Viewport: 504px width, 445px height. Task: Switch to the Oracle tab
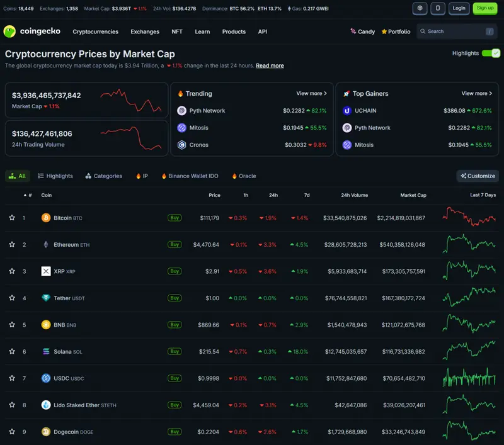244,176
